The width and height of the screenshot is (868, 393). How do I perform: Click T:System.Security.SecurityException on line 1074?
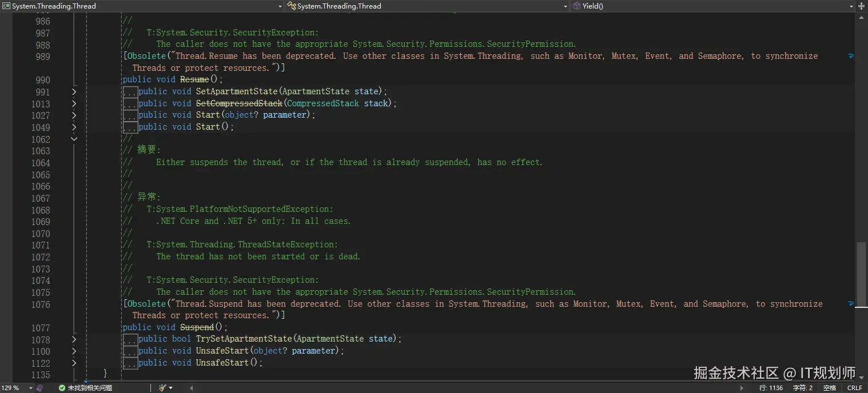(x=233, y=280)
